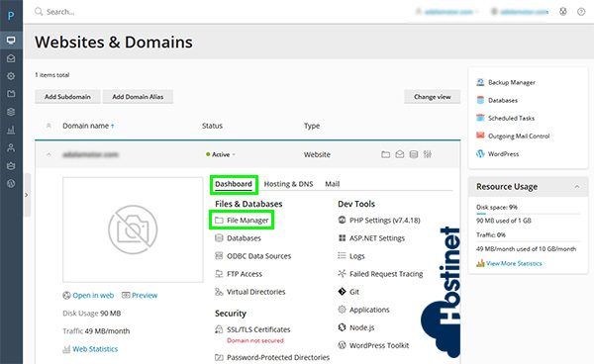Click the Disk space usage bar
This screenshot has height=364, width=594.
click(528, 214)
